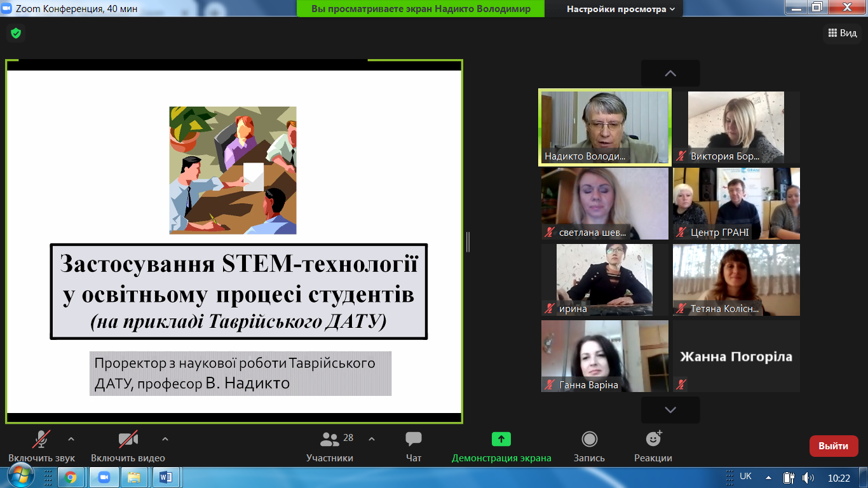Viewport: 868px width, 488px height.
Task: Start recording with Запись
Action: (590, 445)
